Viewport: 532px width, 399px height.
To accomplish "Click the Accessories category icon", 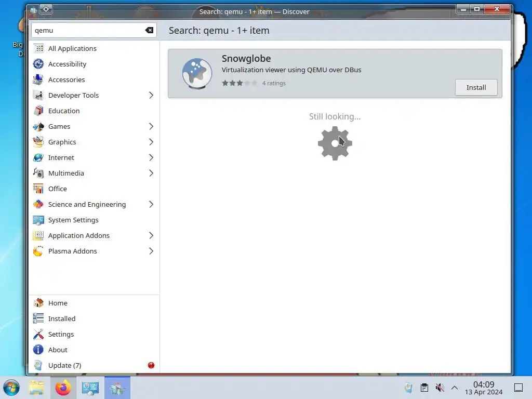I will [x=38, y=79].
